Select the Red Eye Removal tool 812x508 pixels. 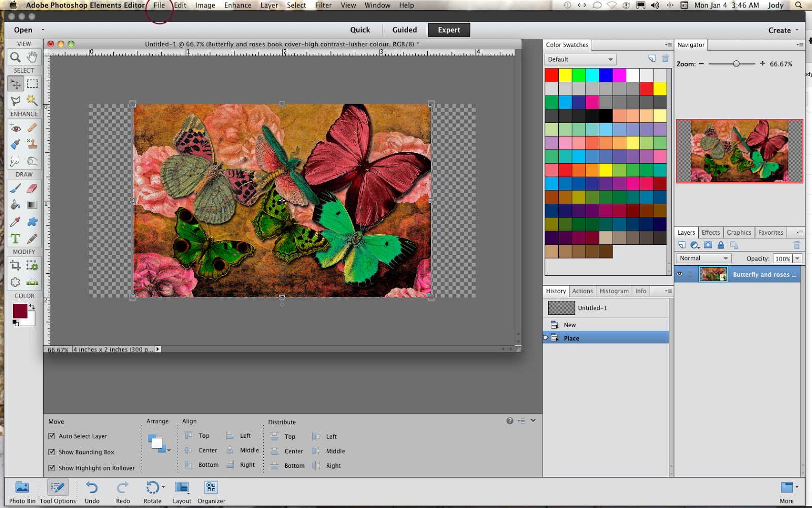pos(15,128)
